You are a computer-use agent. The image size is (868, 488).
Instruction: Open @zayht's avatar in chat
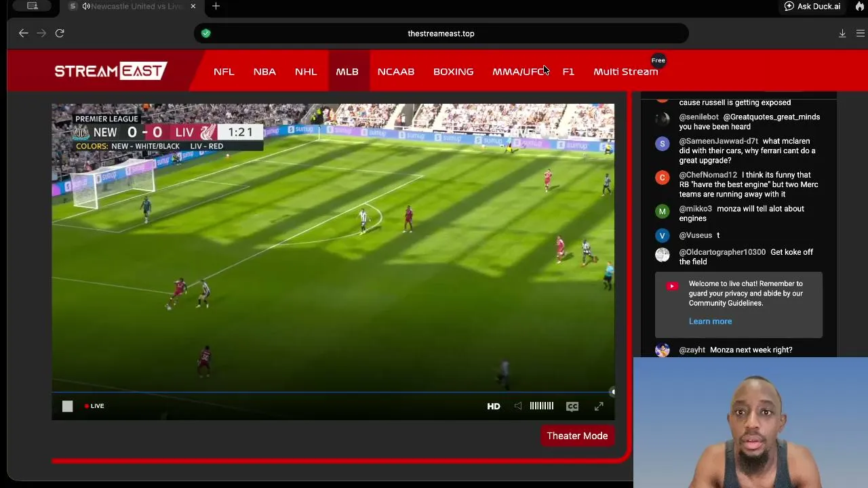pos(663,350)
